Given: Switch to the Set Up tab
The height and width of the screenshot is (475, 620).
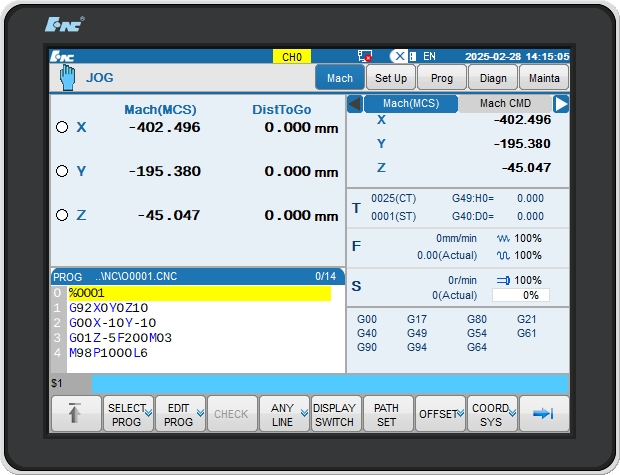Looking at the screenshot, I should [x=391, y=78].
